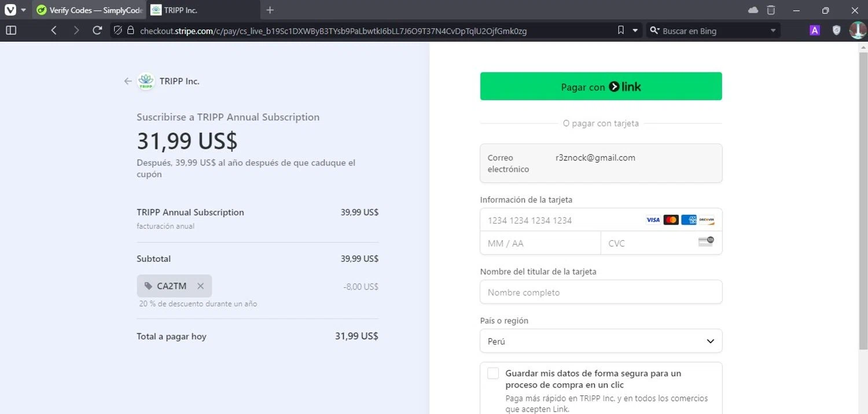
Task: Expand the bookmark dropdown arrow in the address bar
Action: 635,31
